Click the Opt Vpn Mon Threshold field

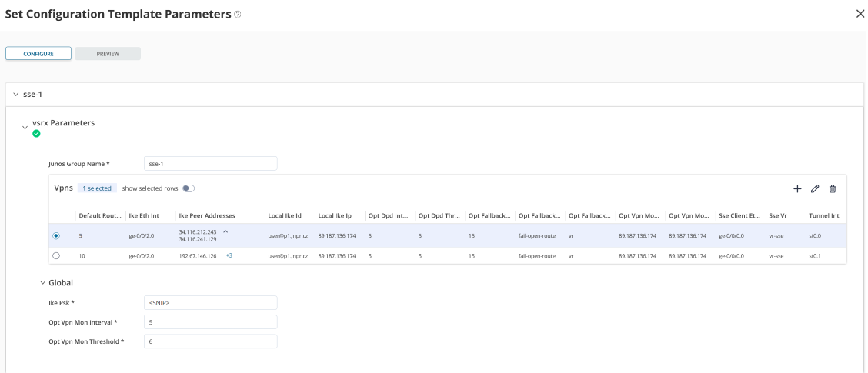pyautogui.click(x=210, y=341)
